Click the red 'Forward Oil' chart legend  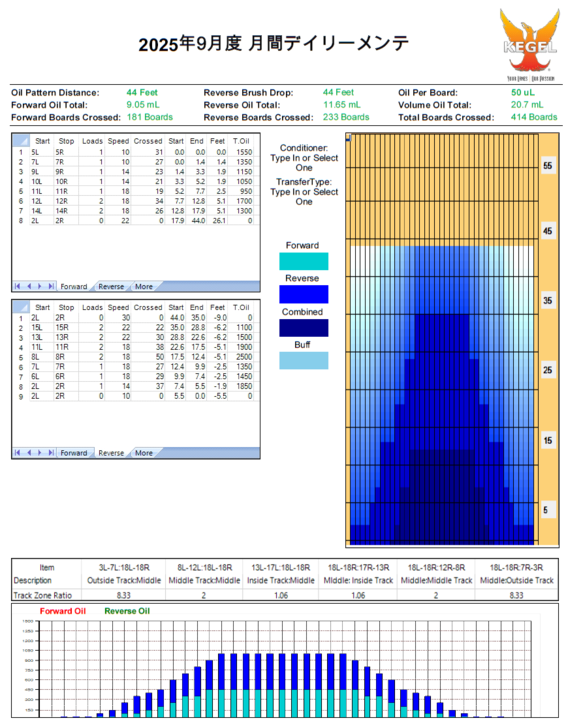pyautogui.click(x=63, y=611)
